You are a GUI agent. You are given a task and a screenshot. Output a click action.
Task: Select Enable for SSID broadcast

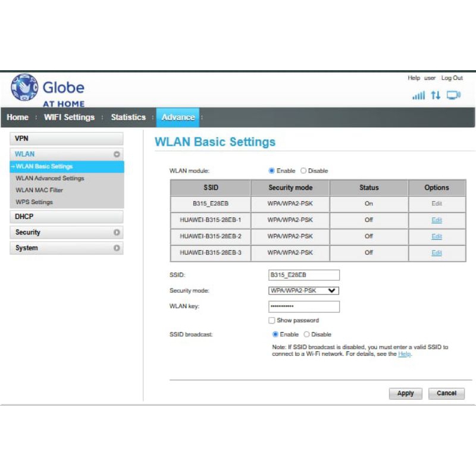275,334
